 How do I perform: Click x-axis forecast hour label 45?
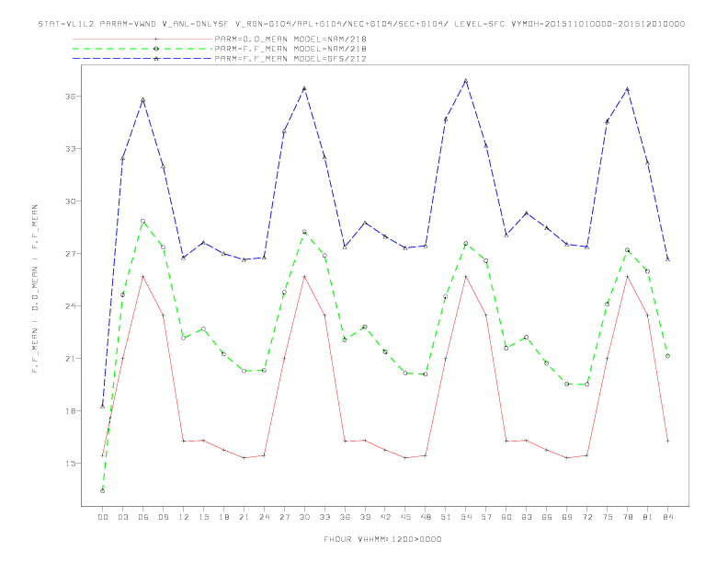(x=405, y=517)
